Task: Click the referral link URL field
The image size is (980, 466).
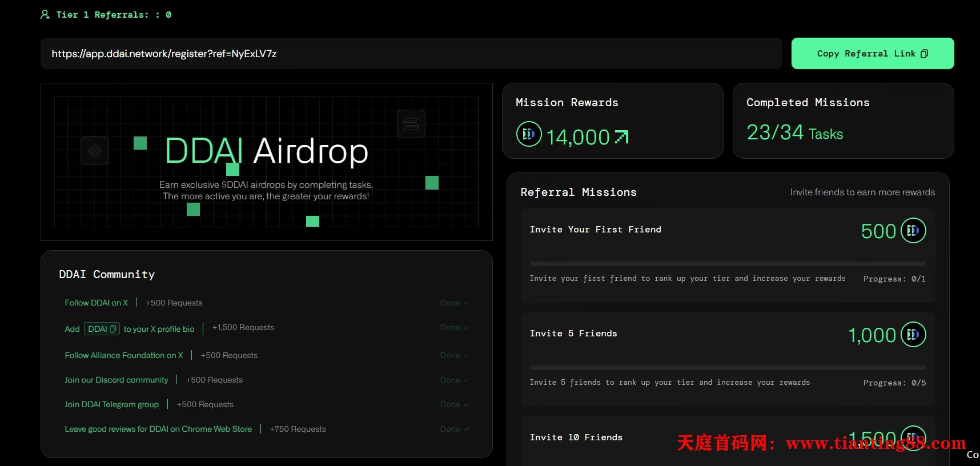Action: [x=411, y=54]
